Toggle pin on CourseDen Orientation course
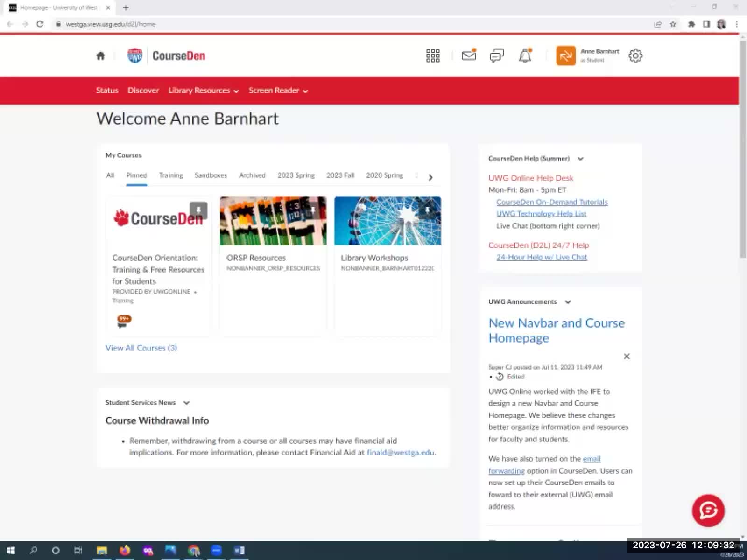 tap(198, 210)
